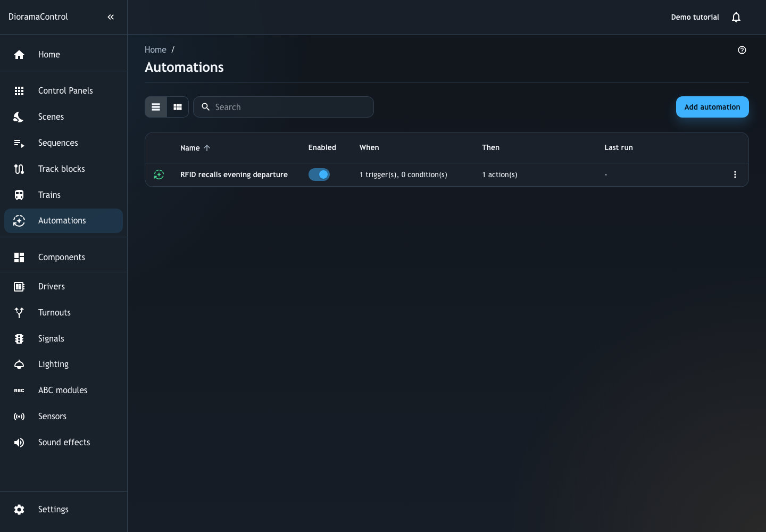
Task: Click the Sensors radio-wave icon
Action: click(19, 417)
